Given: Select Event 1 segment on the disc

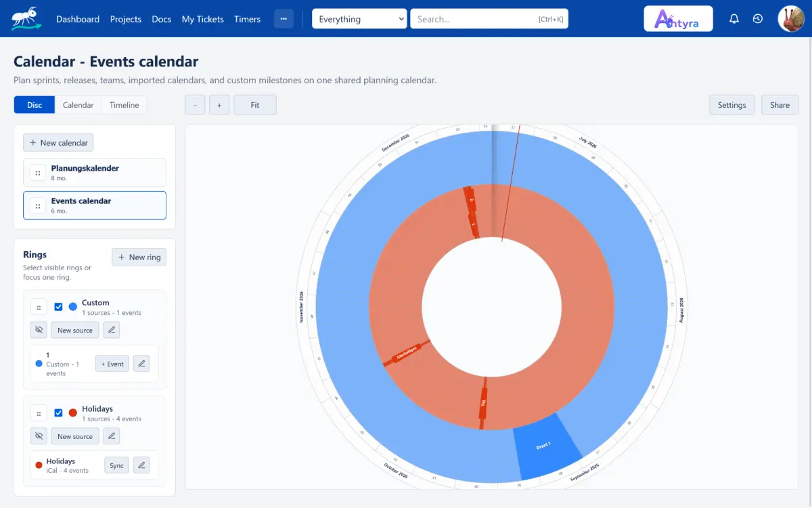Looking at the screenshot, I should click(545, 444).
